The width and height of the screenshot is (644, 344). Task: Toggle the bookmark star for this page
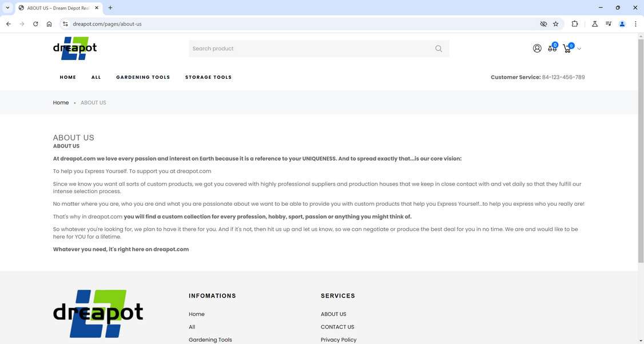555,24
